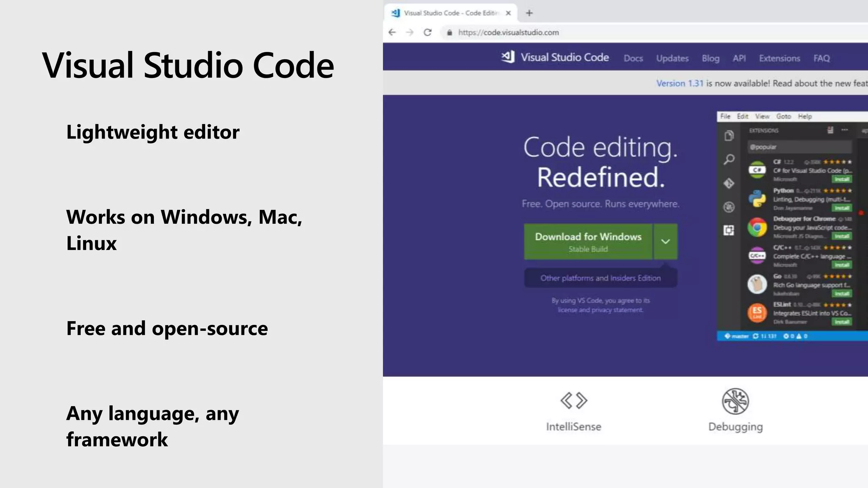This screenshot has height=488, width=868.
Task: Open the Search magnifier icon in the activity bar
Action: point(729,159)
